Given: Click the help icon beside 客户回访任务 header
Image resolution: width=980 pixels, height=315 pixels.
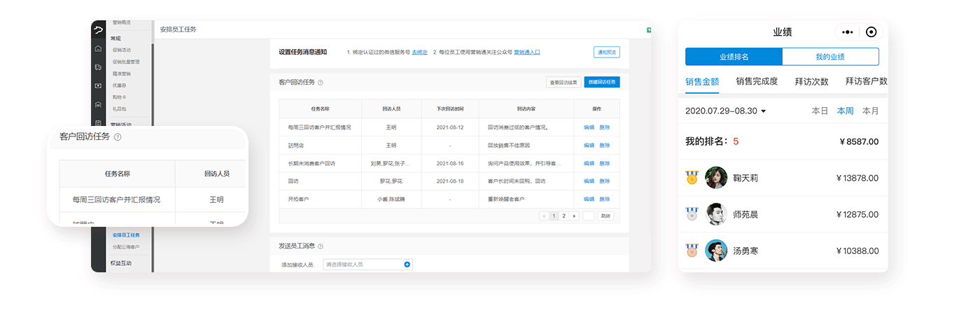Looking at the screenshot, I should pyautogui.click(x=321, y=83).
